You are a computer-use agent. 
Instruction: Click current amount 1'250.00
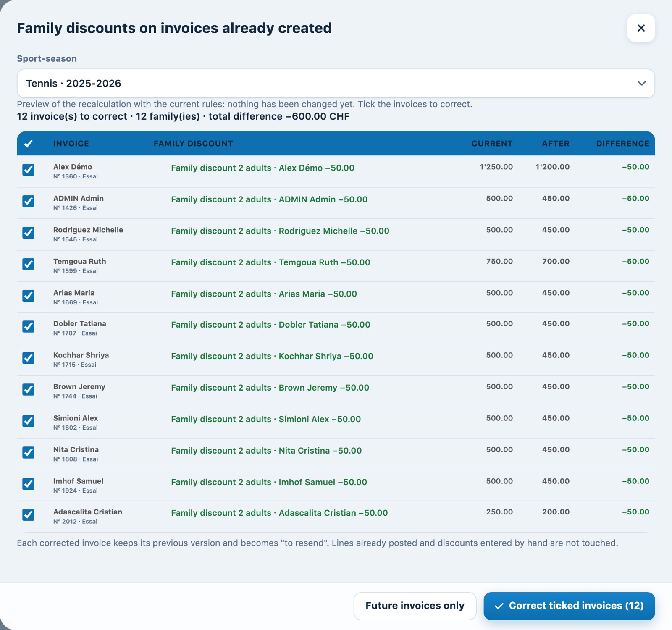pos(496,167)
